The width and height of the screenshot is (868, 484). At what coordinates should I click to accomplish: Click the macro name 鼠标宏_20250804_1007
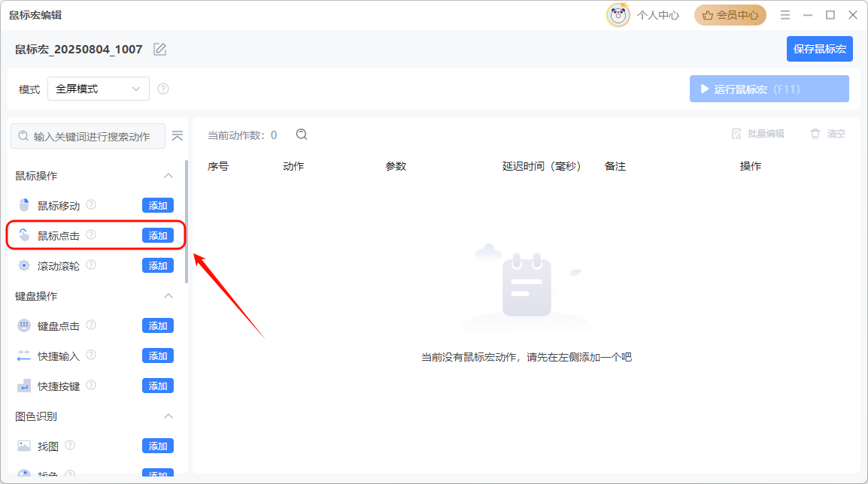79,50
